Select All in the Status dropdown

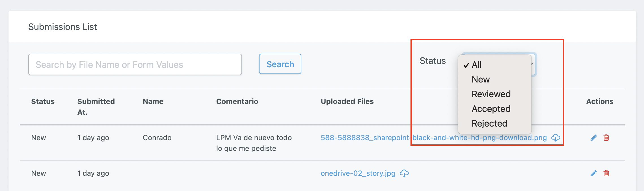(495, 65)
